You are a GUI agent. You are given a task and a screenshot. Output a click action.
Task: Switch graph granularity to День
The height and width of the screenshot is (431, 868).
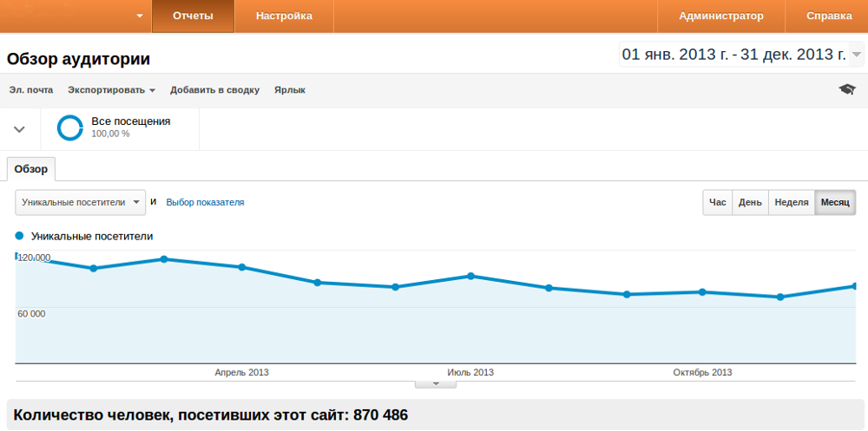pos(750,202)
